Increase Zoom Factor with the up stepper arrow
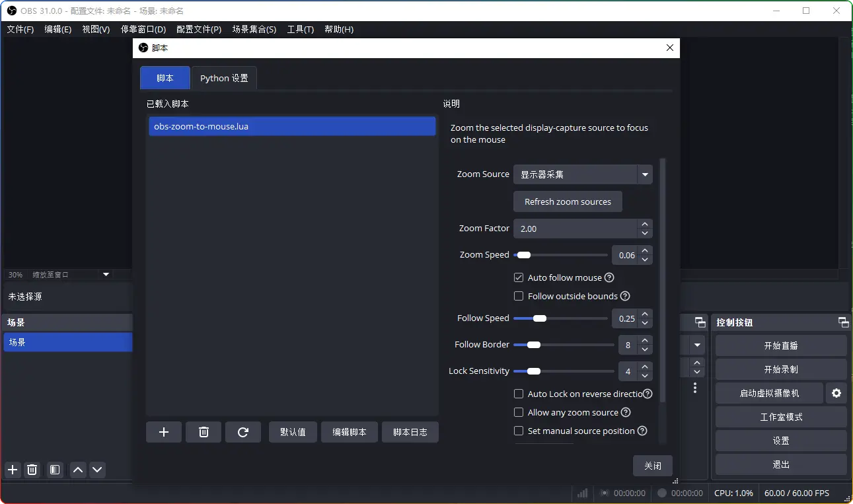 click(x=644, y=224)
